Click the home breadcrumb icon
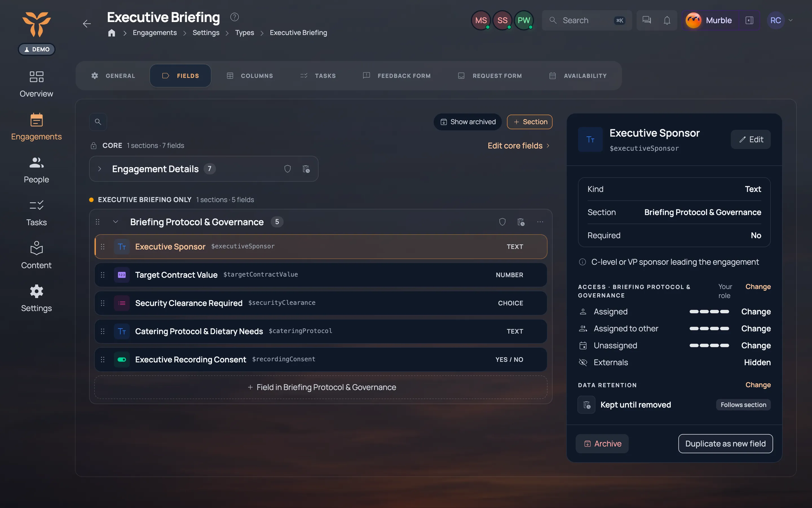 point(112,32)
